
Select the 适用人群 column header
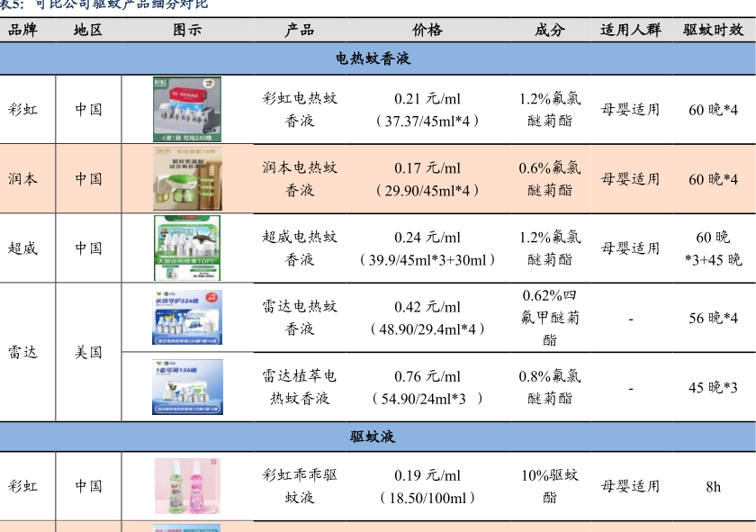tap(631, 30)
